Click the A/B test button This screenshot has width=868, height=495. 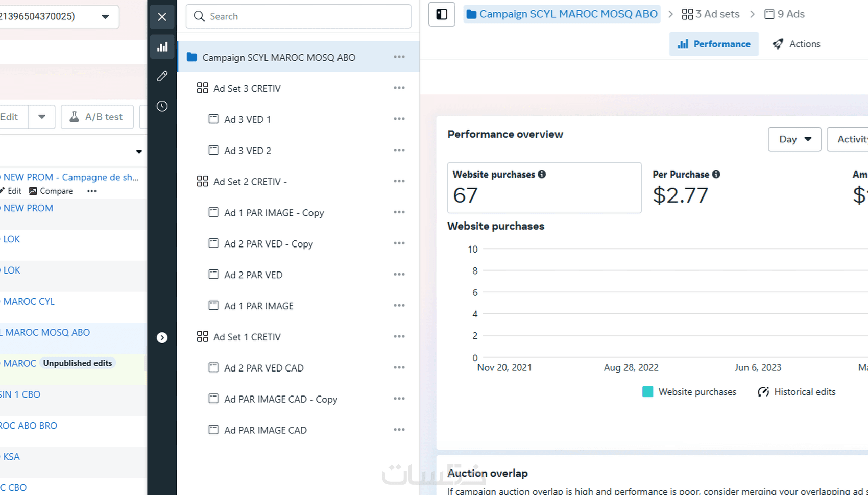[x=97, y=117]
